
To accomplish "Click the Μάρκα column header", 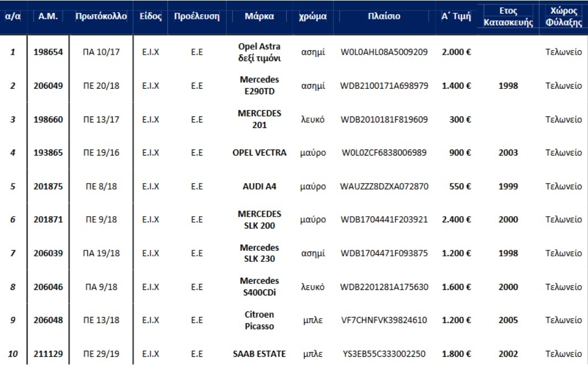I will [259, 17].
